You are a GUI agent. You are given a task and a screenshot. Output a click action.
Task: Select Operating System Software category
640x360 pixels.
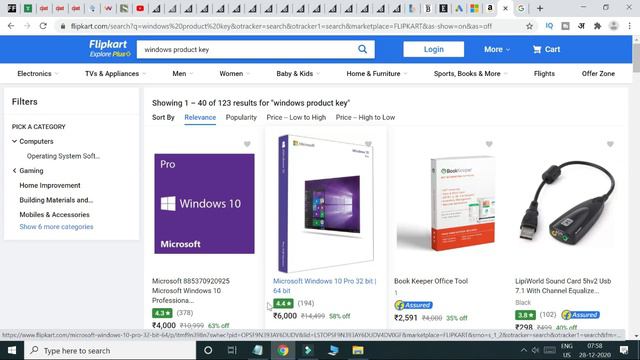click(63, 156)
